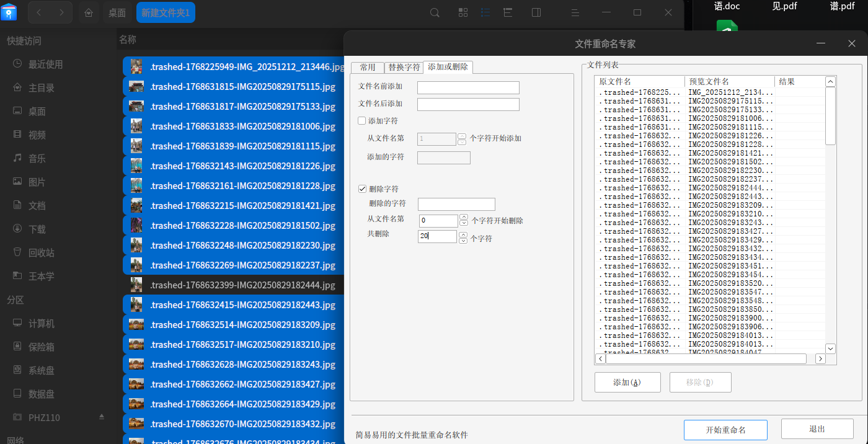The width and height of the screenshot is (868, 444).
Task: Select file .trashed-1768632514-IMG20250829183209.jpg
Action: [x=234, y=325]
